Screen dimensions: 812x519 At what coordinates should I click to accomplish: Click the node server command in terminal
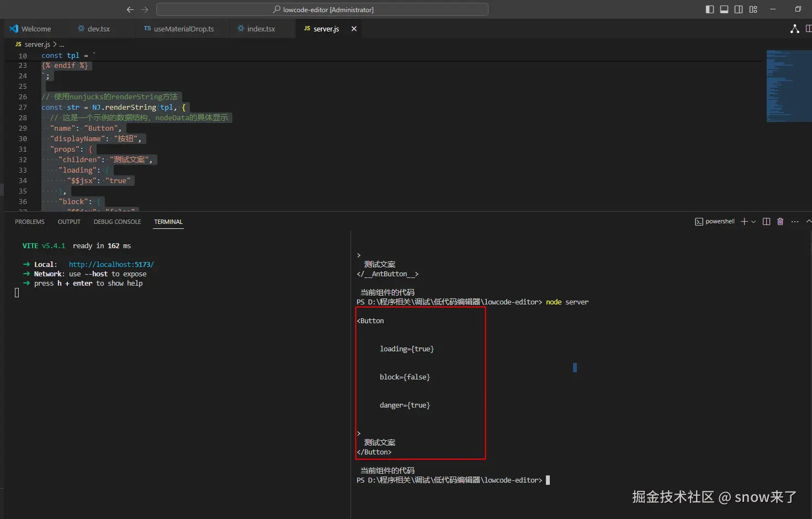coord(567,302)
